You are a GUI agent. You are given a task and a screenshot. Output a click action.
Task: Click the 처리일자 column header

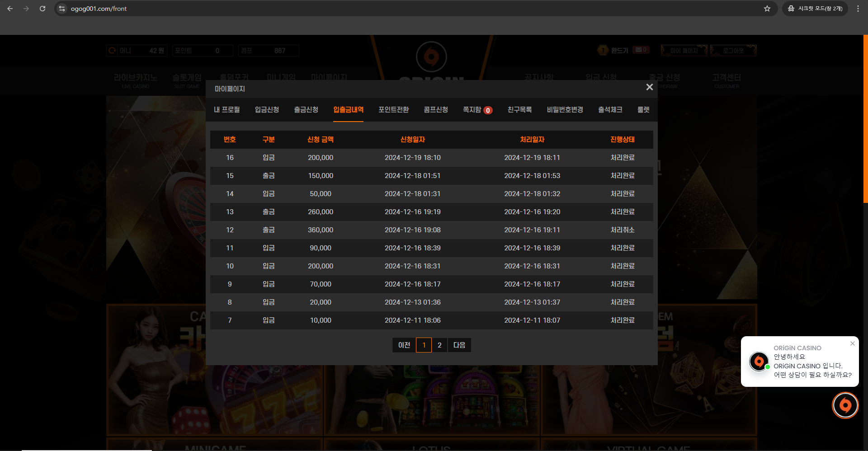[x=532, y=140]
